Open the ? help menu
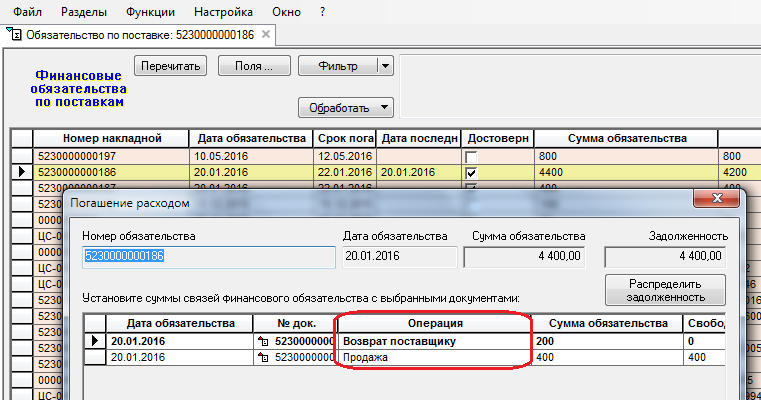Image resolution: width=761 pixels, height=400 pixels. (323, 12)
